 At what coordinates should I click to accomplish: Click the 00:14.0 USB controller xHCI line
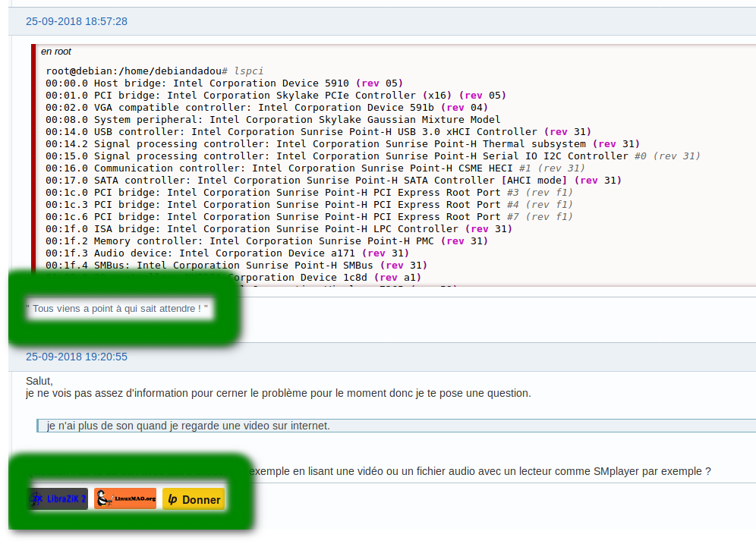coord(318,131)
